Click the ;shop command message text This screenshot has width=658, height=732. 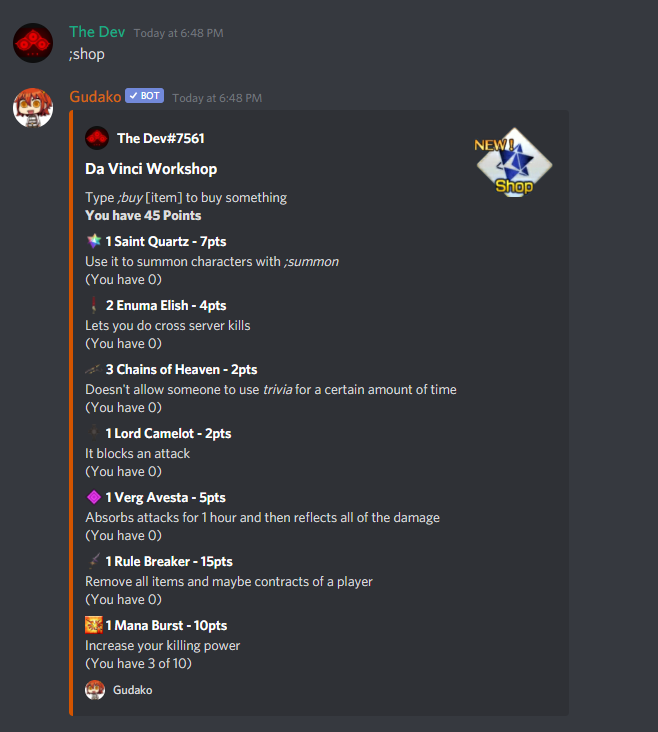click(x=87, y=54)
